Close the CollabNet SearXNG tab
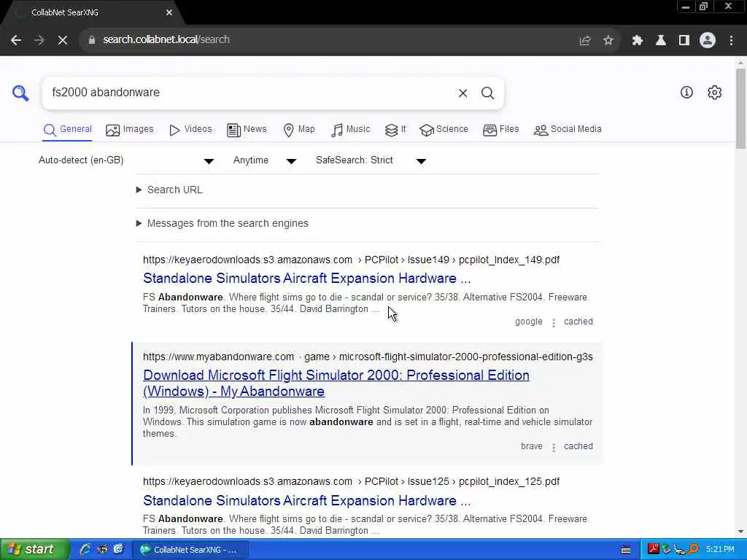The image size is (747, 560). pos(169,13)
